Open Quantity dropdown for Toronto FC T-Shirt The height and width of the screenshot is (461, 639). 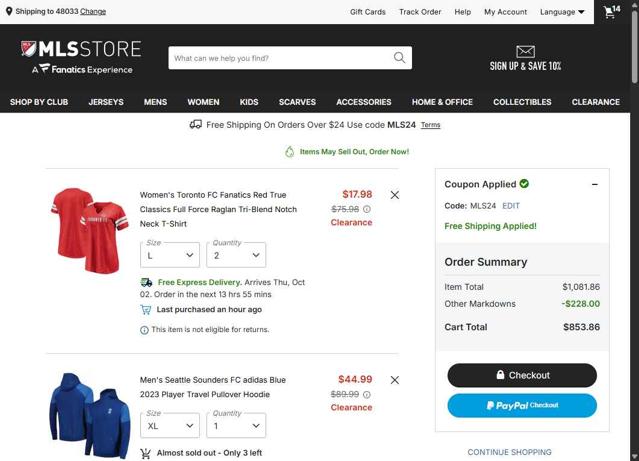coord(236,255)
